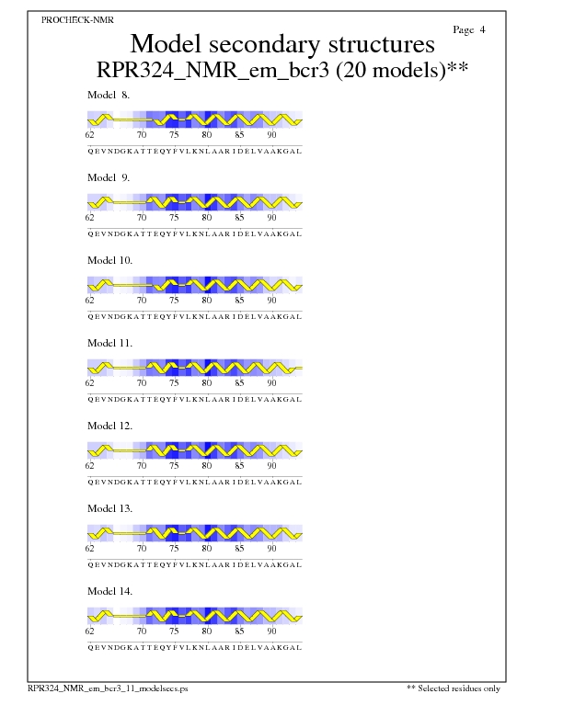Click the "Selected residues only" footnote
This screenshot has width=563, height=728.
[454, 688]
